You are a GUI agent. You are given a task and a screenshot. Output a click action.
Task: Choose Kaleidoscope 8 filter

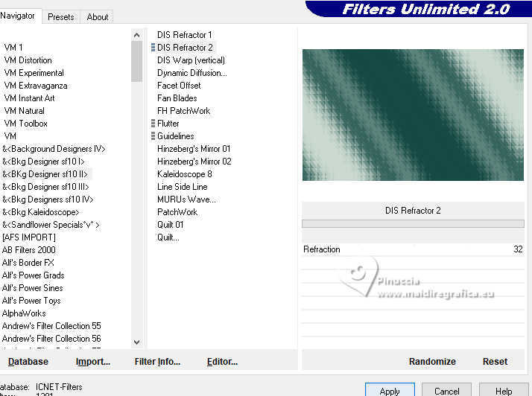(185, 174)
